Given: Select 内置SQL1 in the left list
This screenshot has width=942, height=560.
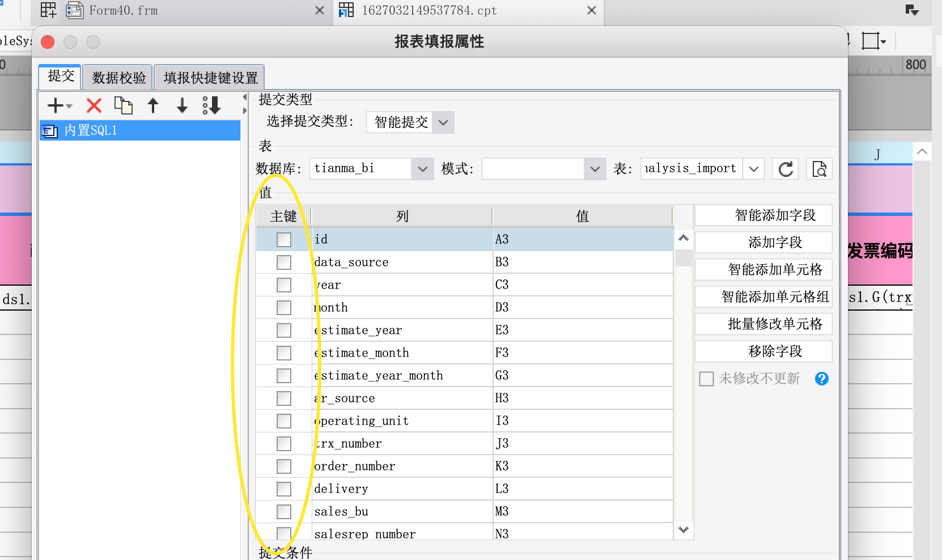Looking at the screenshot, I should pyautogui.click(x=140, y=131).
